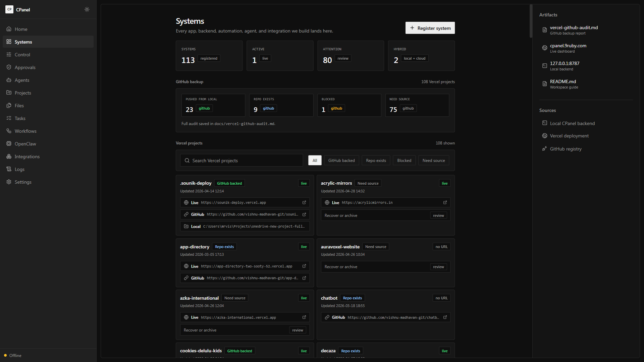Click the Need source 75 github card
The width and height of the screenshot is (644, 362).
pyautogui.click(x=417, y=105)
